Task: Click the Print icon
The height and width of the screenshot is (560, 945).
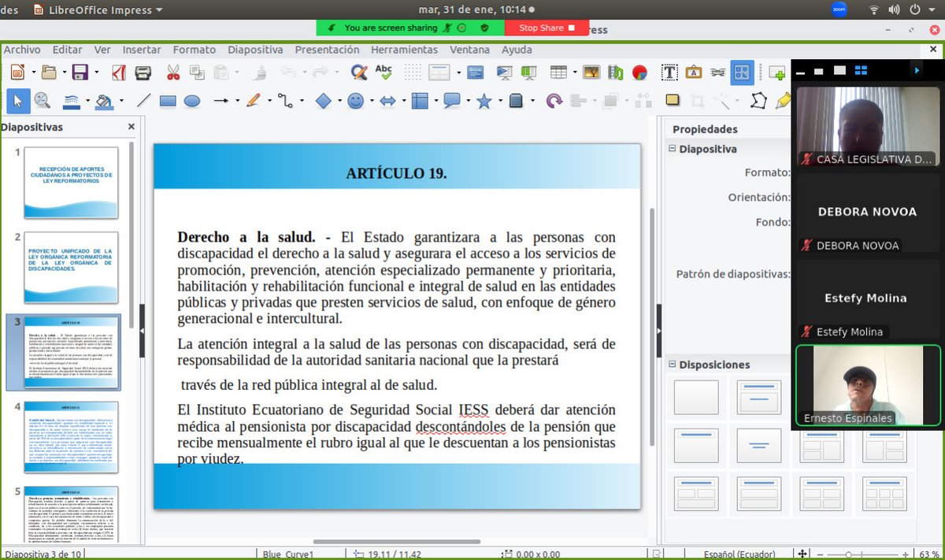Action: tap(143, 72)
